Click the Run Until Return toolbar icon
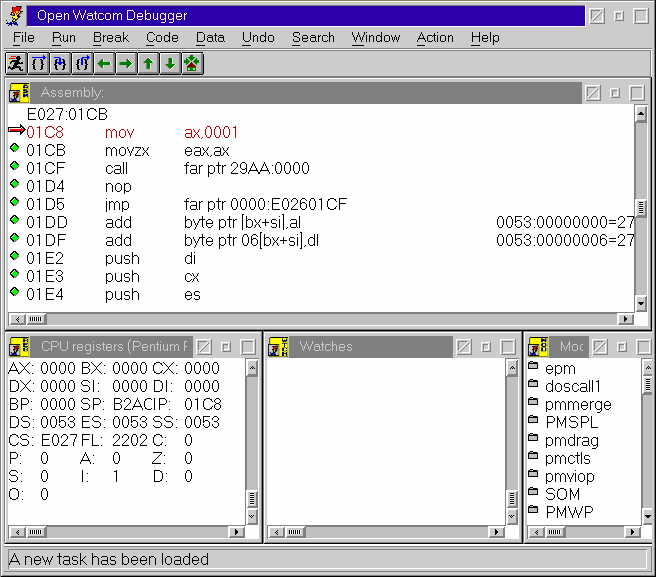This screenshot has height=577, width=656. click(82, 64)
